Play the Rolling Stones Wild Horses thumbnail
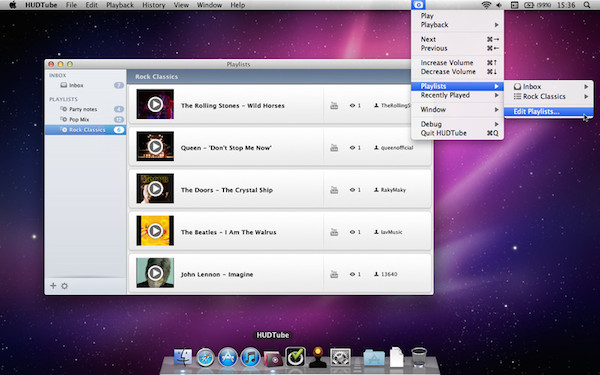This screenshot has width=600, height=375. [x=155, y=104]
